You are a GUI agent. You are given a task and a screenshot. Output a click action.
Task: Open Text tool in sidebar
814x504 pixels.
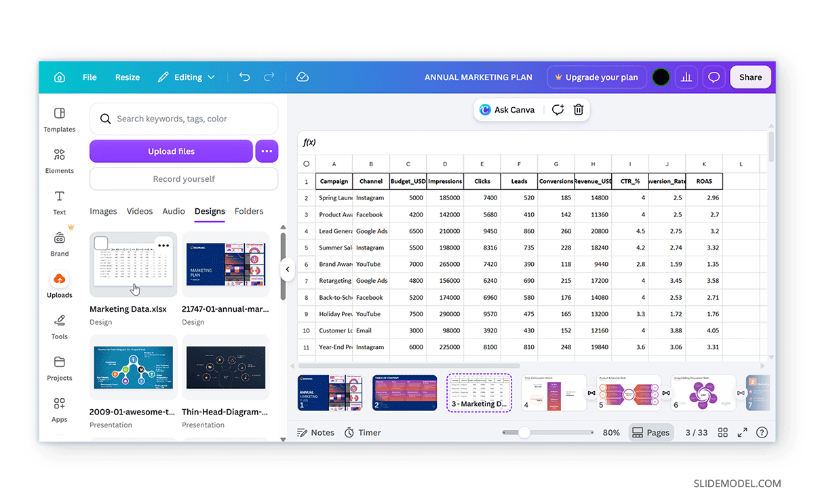60,203
